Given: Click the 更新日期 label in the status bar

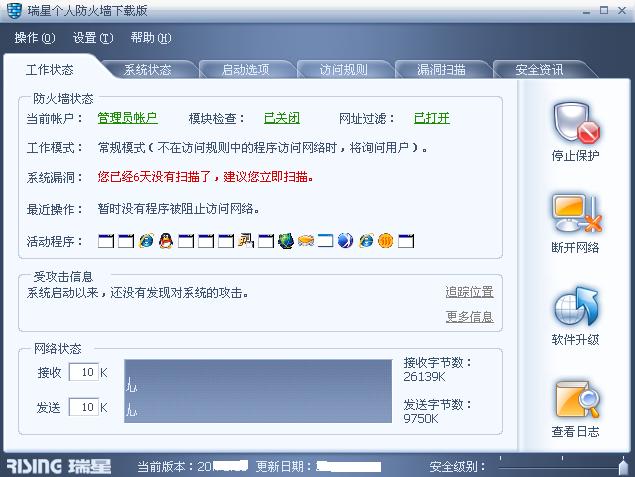Looking at the screenshot, I should tap(283, 466).
